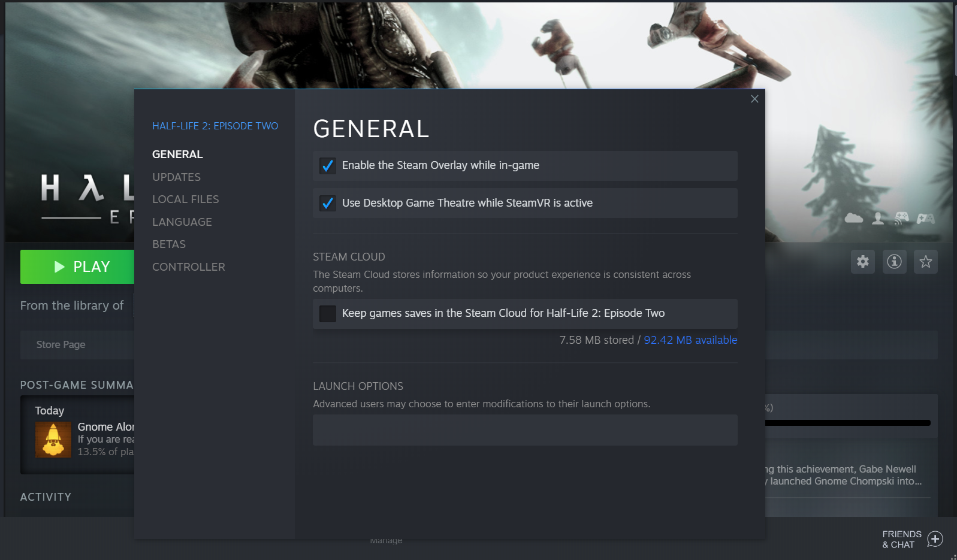Click the 92.42 MB available link
Viewport: 957px width, 560px height.
[x=690, y=340]
